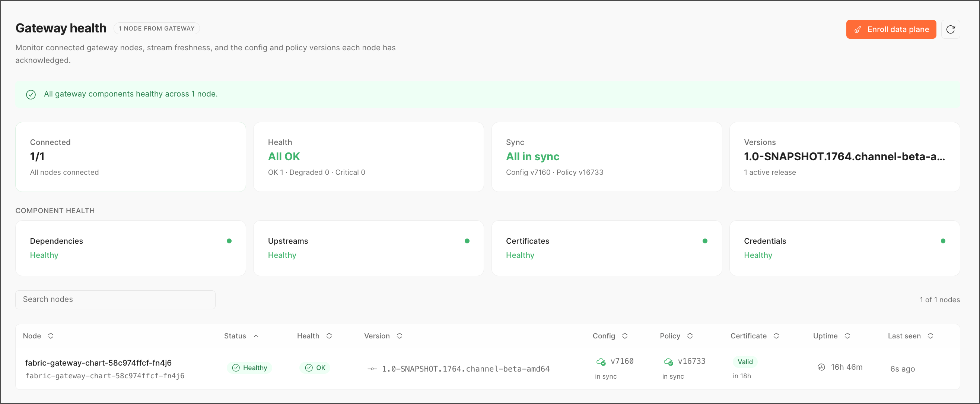Image resolution: width=980 pixels, height=404 pixels.
Task: Click the cloud sync icon beside v7160
Action: click(601, 362)
